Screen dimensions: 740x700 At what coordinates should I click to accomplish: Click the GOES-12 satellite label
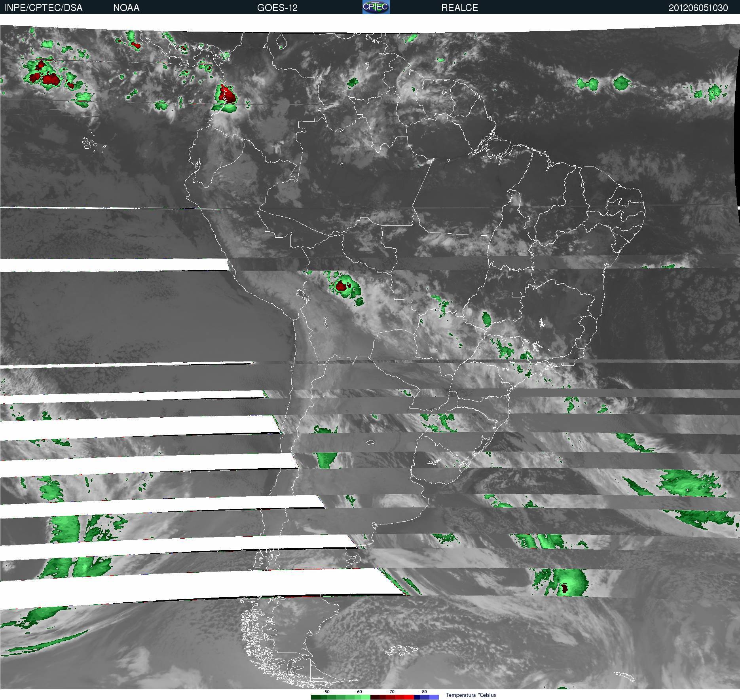click(277, 8)
